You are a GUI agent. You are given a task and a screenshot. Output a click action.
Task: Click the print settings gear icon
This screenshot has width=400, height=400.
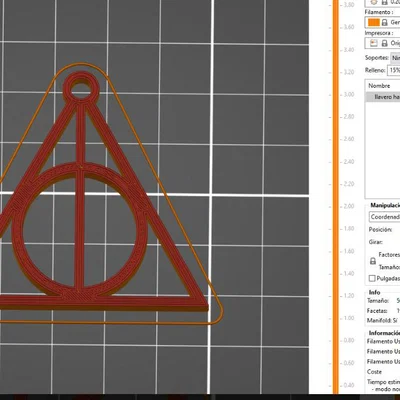click(x=374, y=2)
